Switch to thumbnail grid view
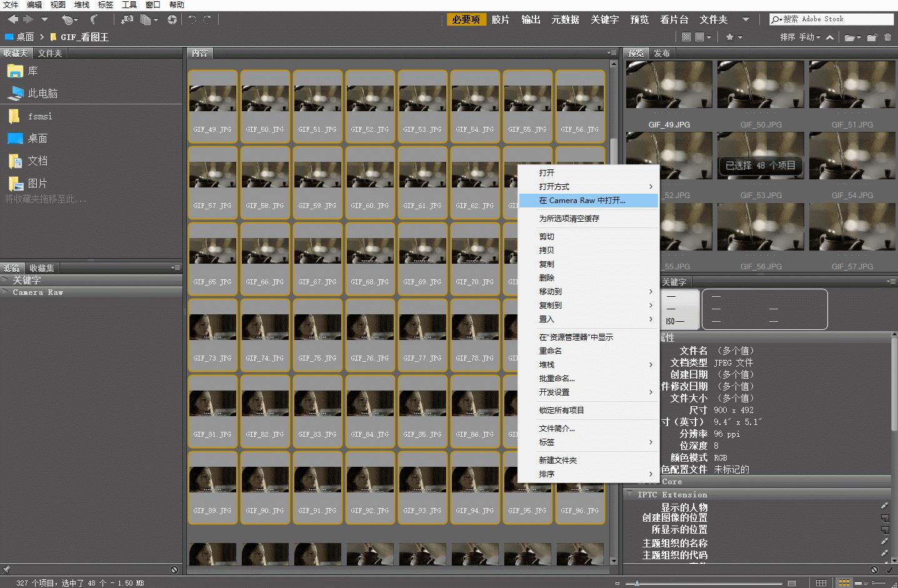898x588 pixels. pos(844,582)
